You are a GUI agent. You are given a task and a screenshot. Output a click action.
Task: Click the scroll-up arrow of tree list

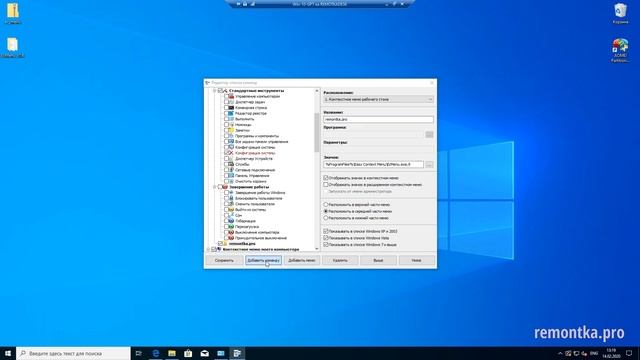point(317,91)
